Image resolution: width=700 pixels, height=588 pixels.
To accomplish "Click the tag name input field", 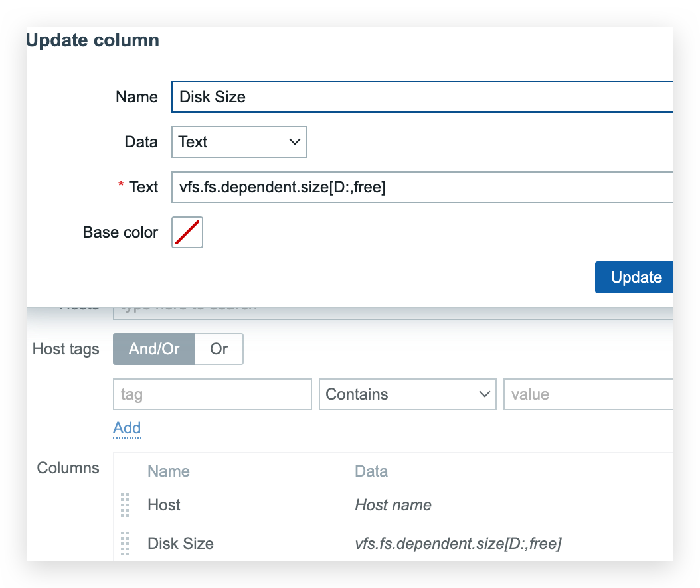I will tap(213, 394).
